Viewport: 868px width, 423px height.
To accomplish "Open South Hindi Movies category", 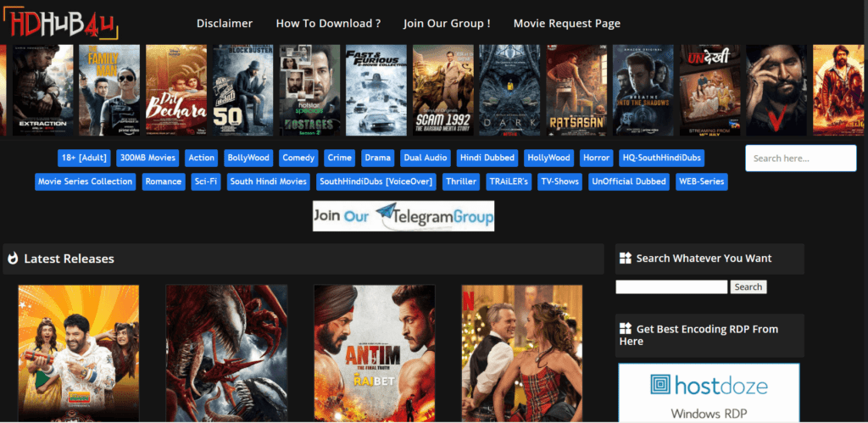I will point(269,181).
